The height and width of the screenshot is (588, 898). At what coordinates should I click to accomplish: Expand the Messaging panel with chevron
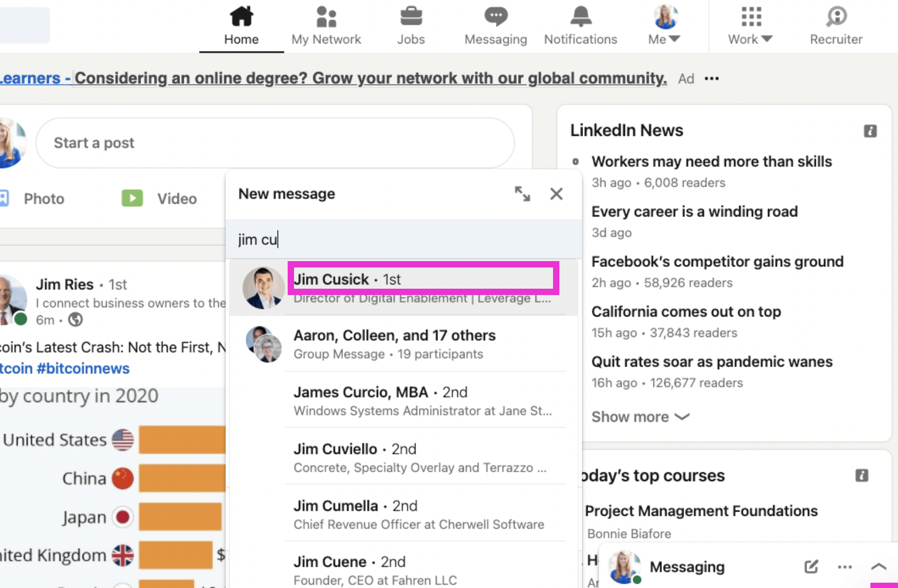click(x=878, y=567)
